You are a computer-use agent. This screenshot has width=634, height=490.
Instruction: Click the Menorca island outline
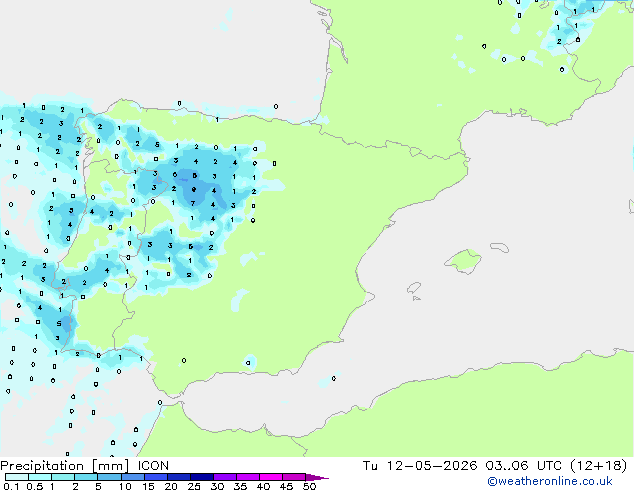[499, 247]
